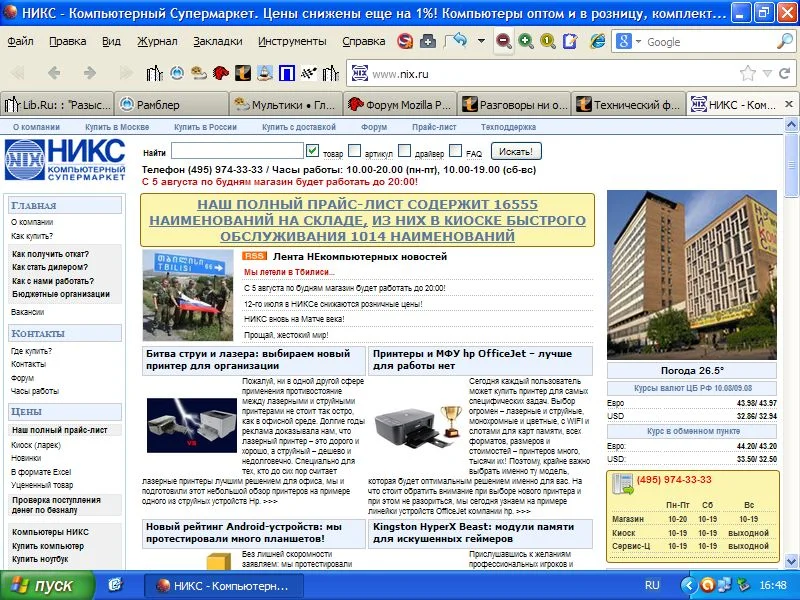
Task: Click the page scroll up arrow
Action: coord(791,124)
